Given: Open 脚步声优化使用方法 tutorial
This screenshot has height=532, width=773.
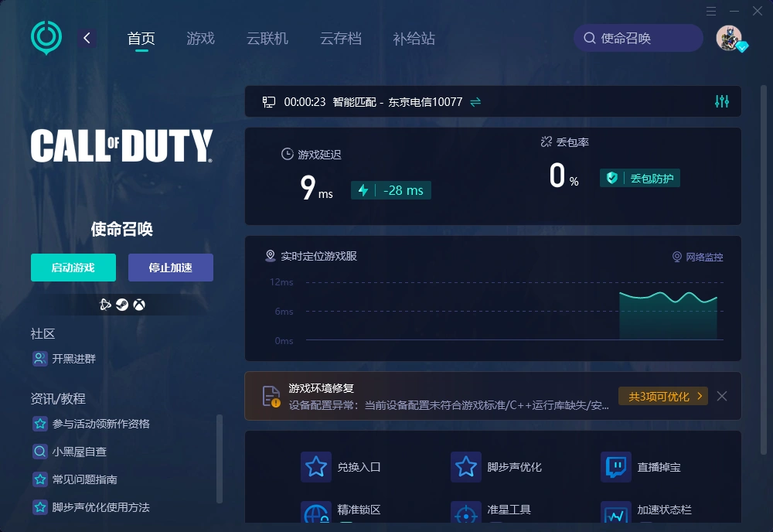Looking at the screenshot, I should coord(90,506).
